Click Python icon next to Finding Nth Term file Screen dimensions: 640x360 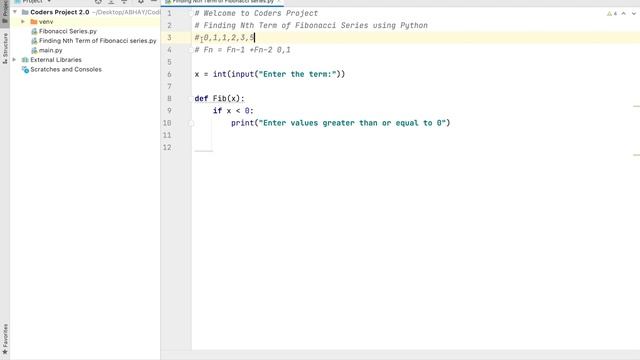(34, 41)
